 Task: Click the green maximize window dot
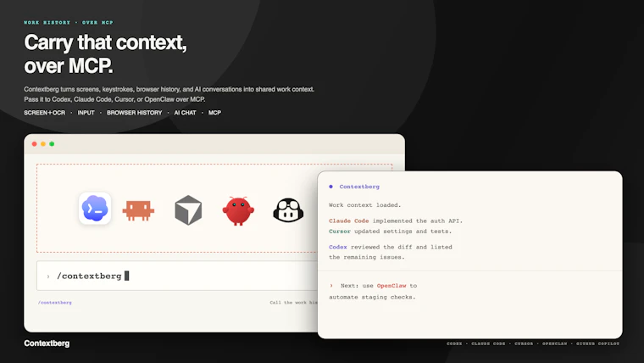pos(52,144)
